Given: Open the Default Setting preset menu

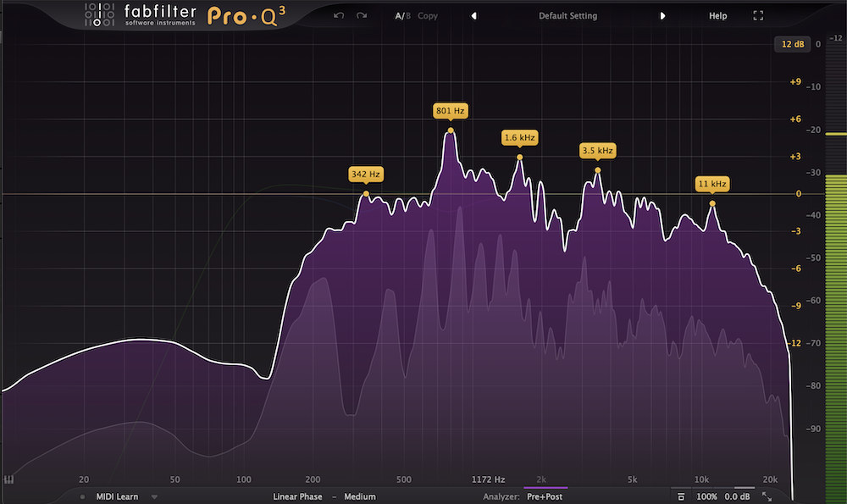Looking at the screenshot, I should 567,16.
